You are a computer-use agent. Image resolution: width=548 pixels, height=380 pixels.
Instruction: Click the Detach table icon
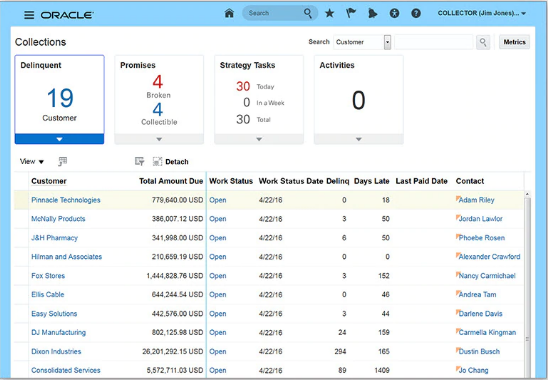(x=157, y=161)
